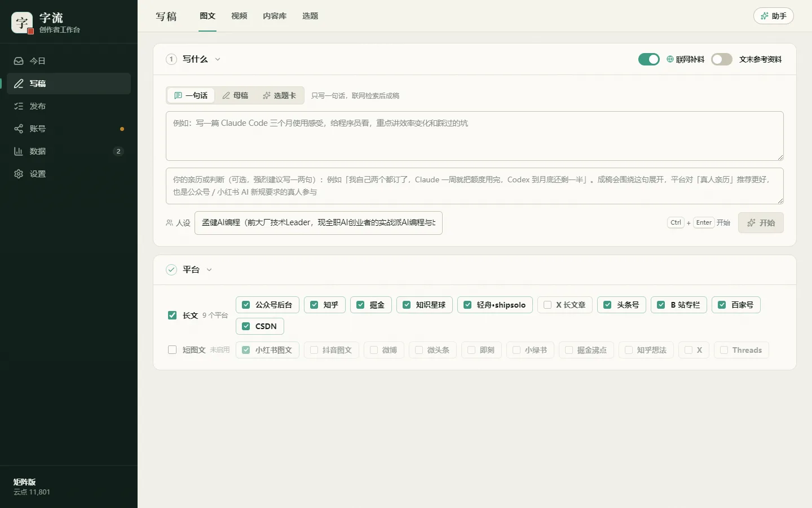Check the Threads platform checkbox
The width and height of the screenshot is (812, 508).
(724, 350)
